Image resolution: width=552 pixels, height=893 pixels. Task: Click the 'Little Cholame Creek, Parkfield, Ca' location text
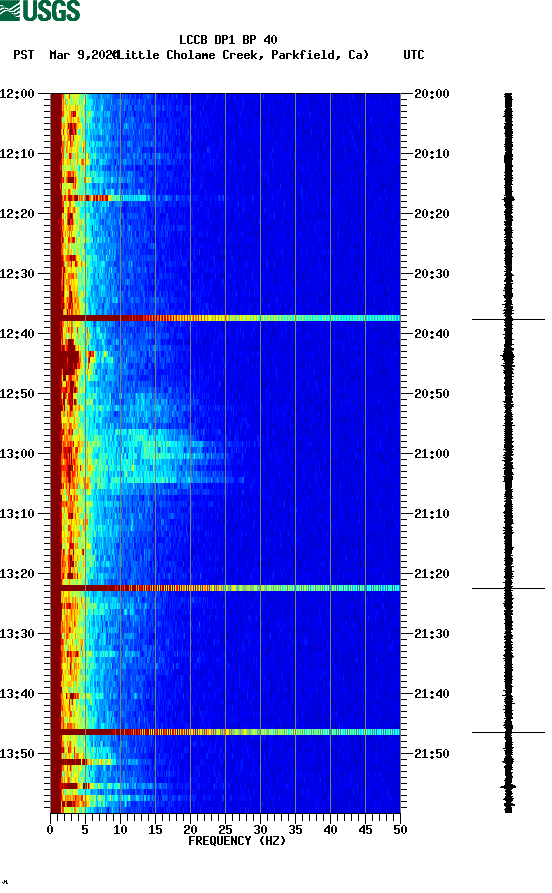point(242,55)
